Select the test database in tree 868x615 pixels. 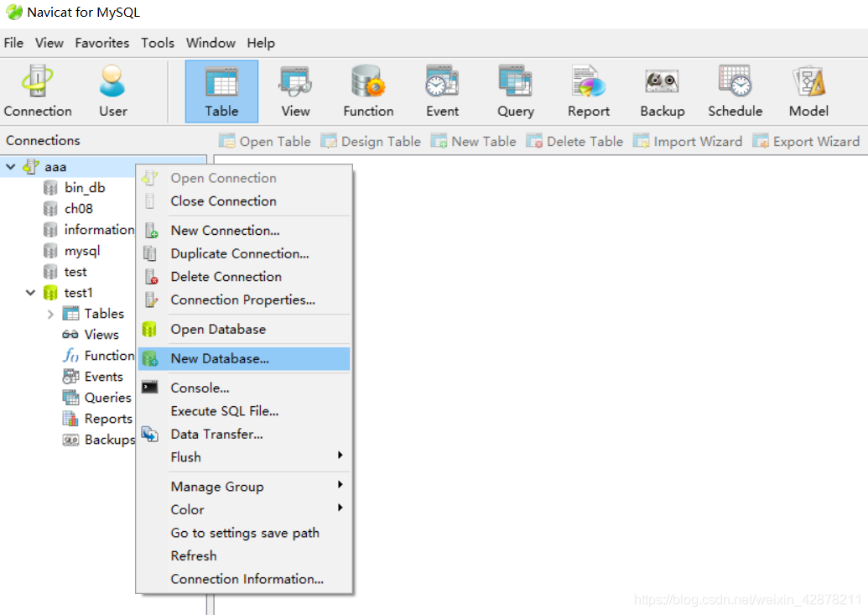point(75,272)
